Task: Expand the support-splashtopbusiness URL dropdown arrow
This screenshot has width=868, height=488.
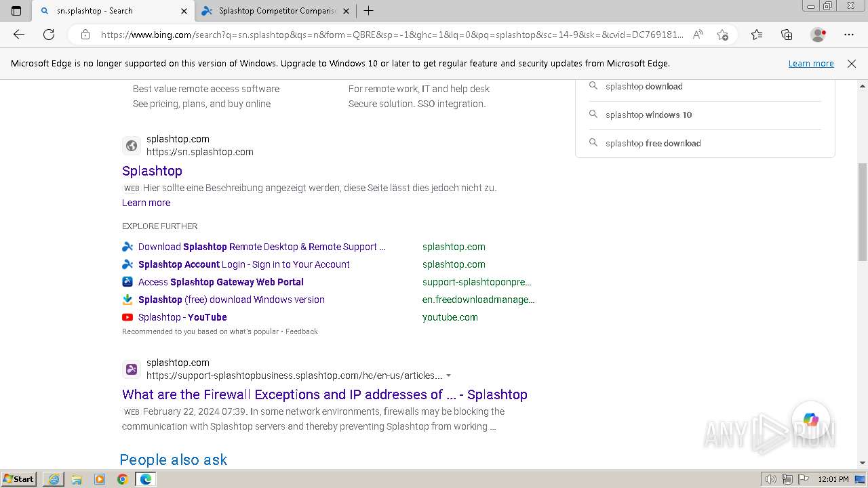Action: click(449, 375)
